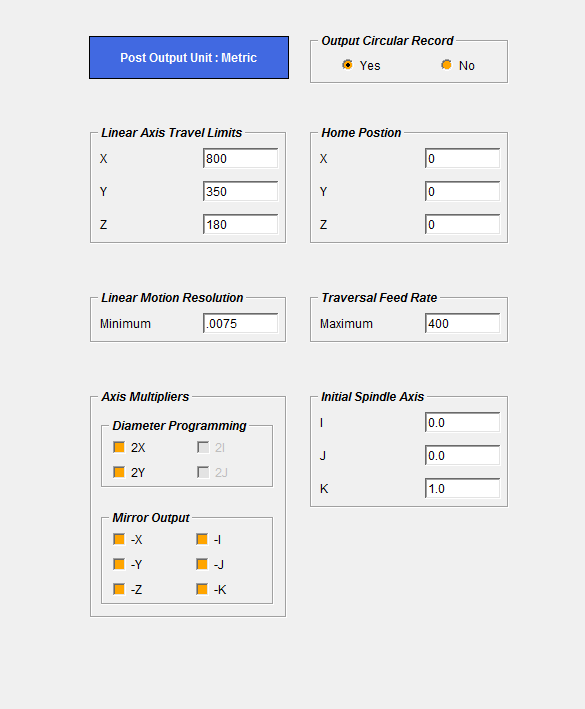Toggle the -I mirror output checkbox
Viewport: 585px width, 709px height.
202,539
